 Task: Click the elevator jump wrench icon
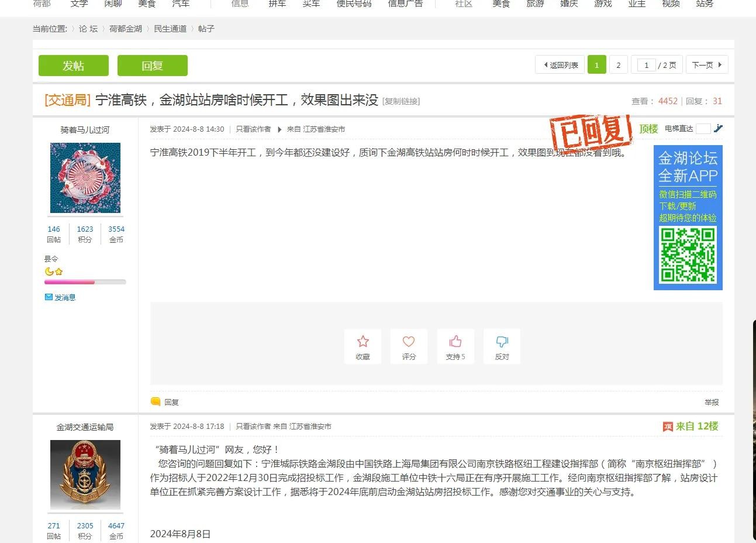[x=719, y=129]
